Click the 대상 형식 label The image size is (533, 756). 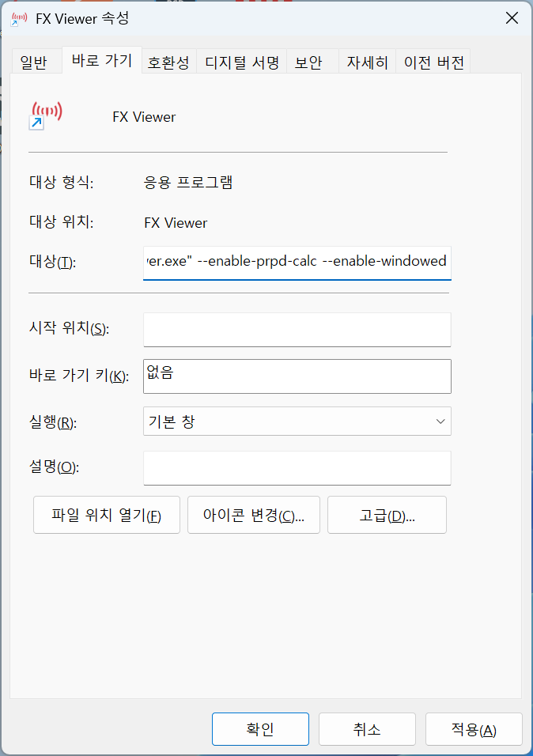61,182
